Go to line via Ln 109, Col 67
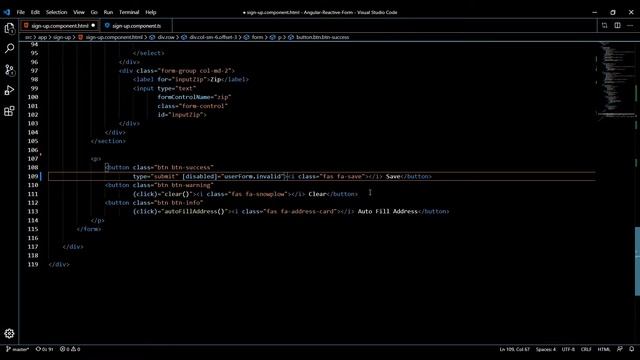Image resolution: width=640 pixels, height=360 pixels. point(514,349)
